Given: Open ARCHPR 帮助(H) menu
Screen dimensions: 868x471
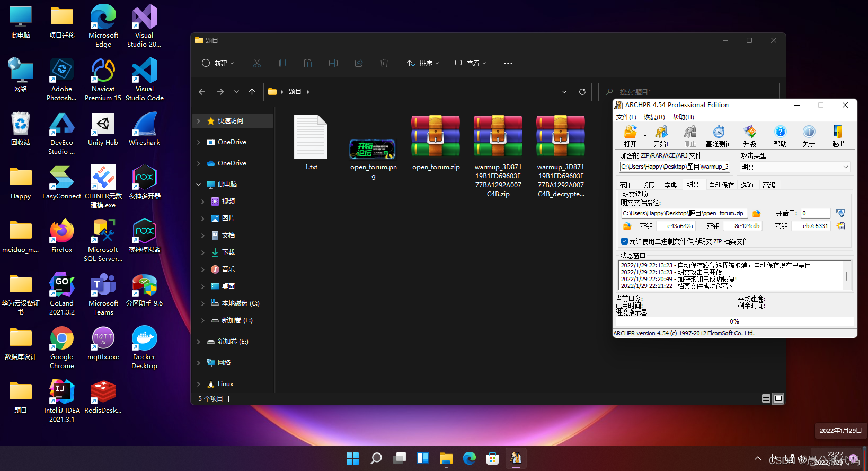Looking at the screenshot, I should pyautogui.click(x=683, y=117).
